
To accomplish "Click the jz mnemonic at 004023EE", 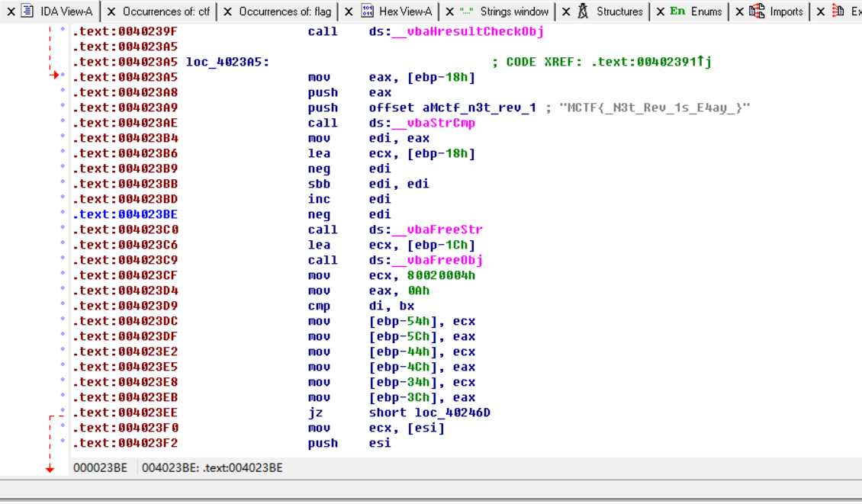I will (x=315, y=413).
